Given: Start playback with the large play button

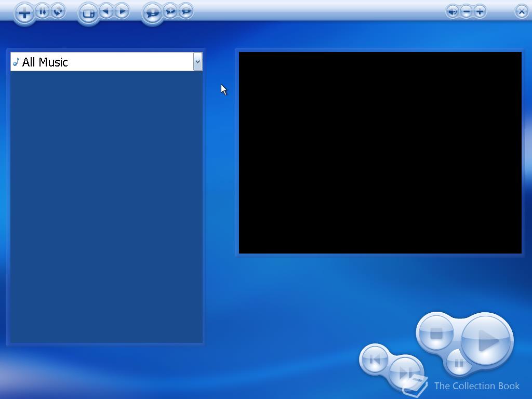Looking at the screenshot, I should tap(487, 340).
